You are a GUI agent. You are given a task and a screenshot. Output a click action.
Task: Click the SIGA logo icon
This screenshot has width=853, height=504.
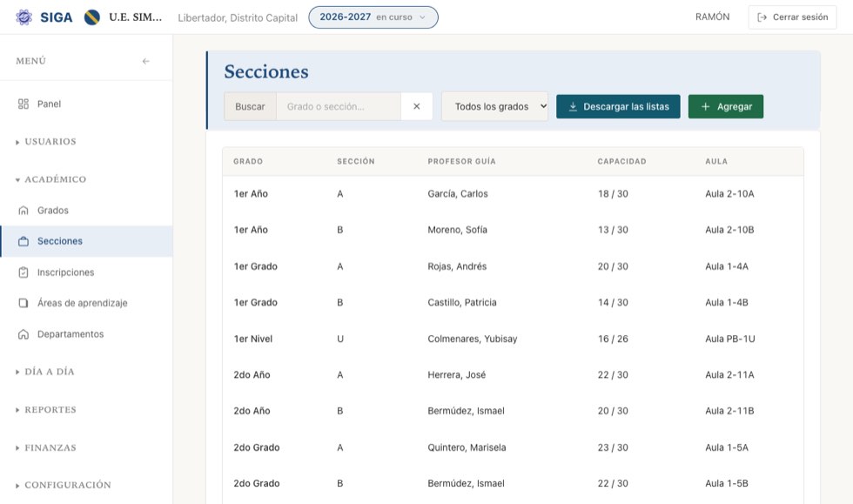(x=24, y=17)
